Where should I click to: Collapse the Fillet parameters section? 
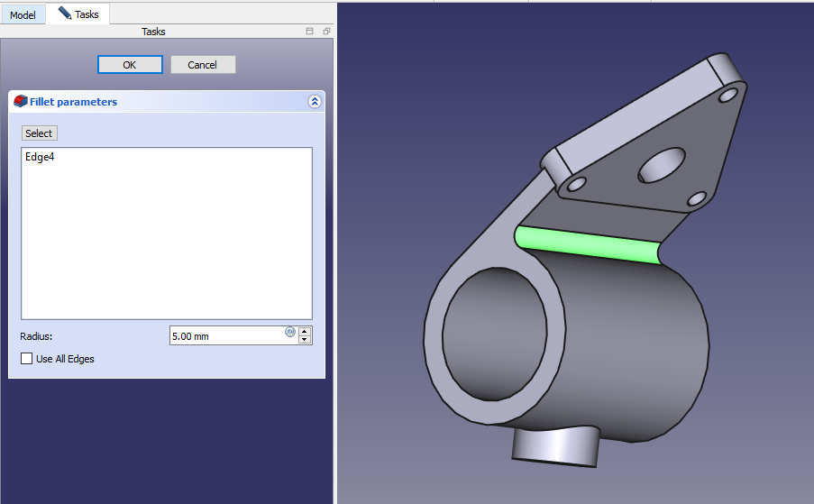click(x=314, y=102)
